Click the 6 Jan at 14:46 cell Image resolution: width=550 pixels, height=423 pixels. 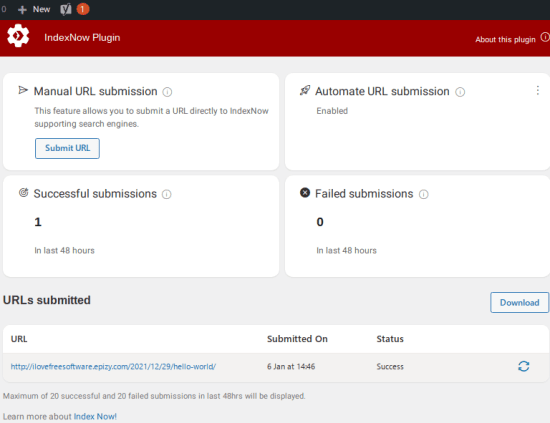pos(291,367)
